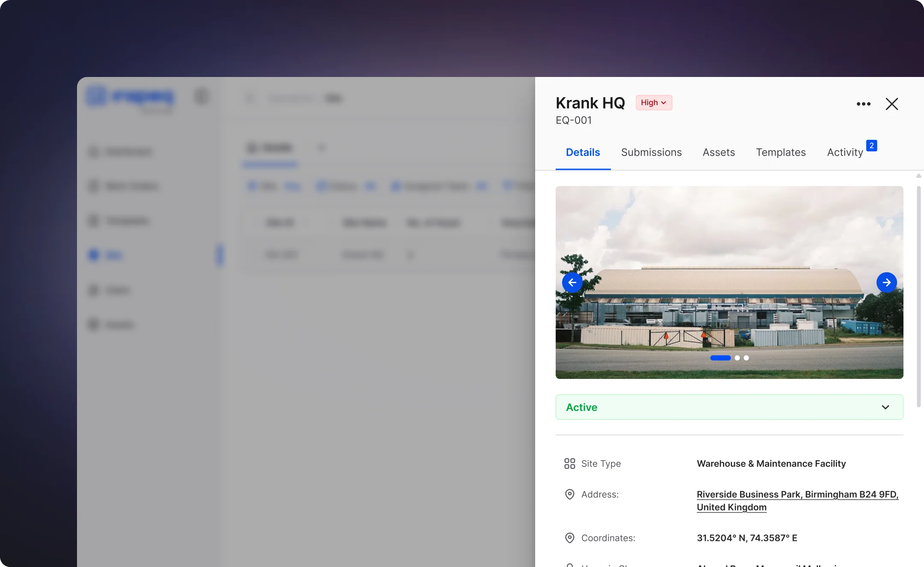Select the Activity tab
Screen dimensions: 924x567
pyautogui.click(x=845, y=152)
